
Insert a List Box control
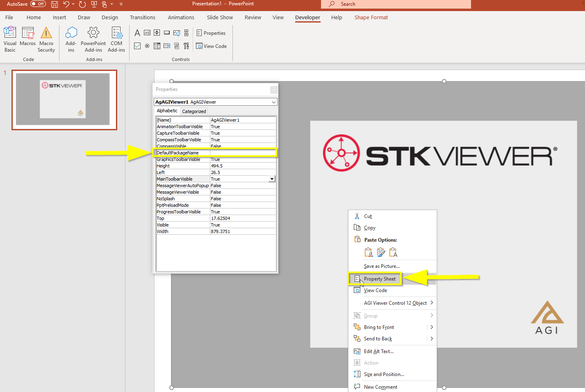(x=167, y=46)
